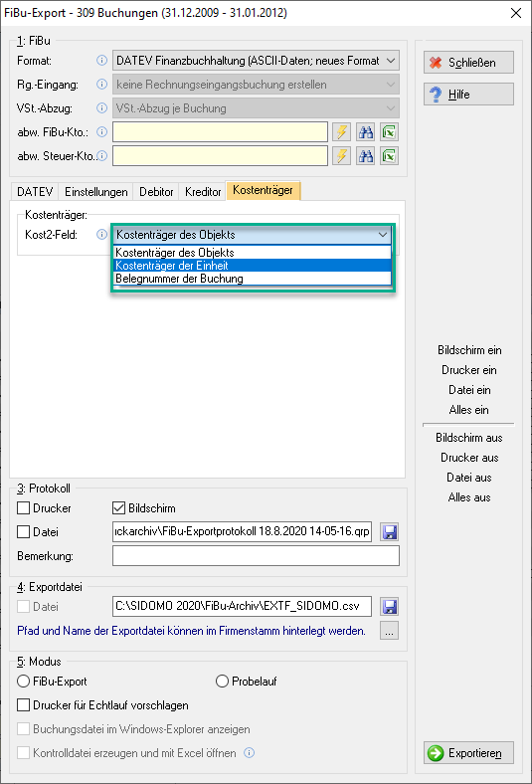Image resolution: width=532 pixels, height=784 pixels.
Task: Click the Excel icon beside abw. FiBu-Kto.
Action: click(x=389, y=132)
